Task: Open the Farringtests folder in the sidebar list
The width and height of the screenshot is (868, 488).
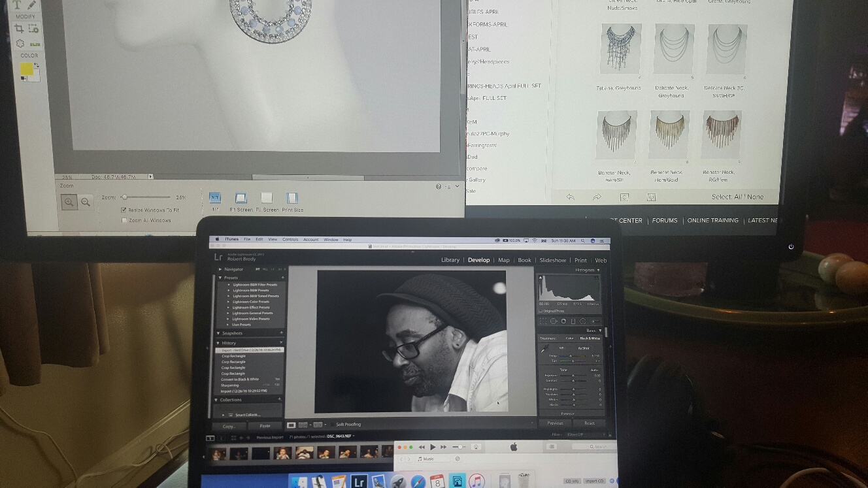Action: pyautogui.click(x=482, y=145)
